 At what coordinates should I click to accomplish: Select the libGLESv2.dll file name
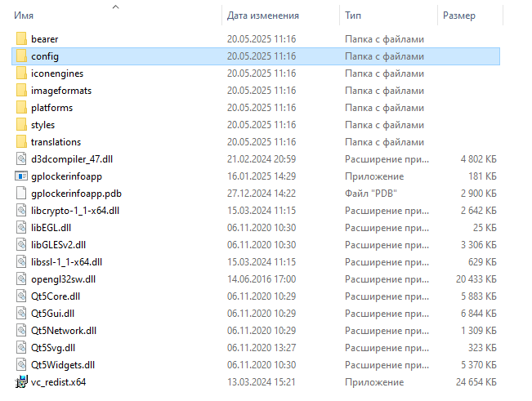(x=58, y=245)
